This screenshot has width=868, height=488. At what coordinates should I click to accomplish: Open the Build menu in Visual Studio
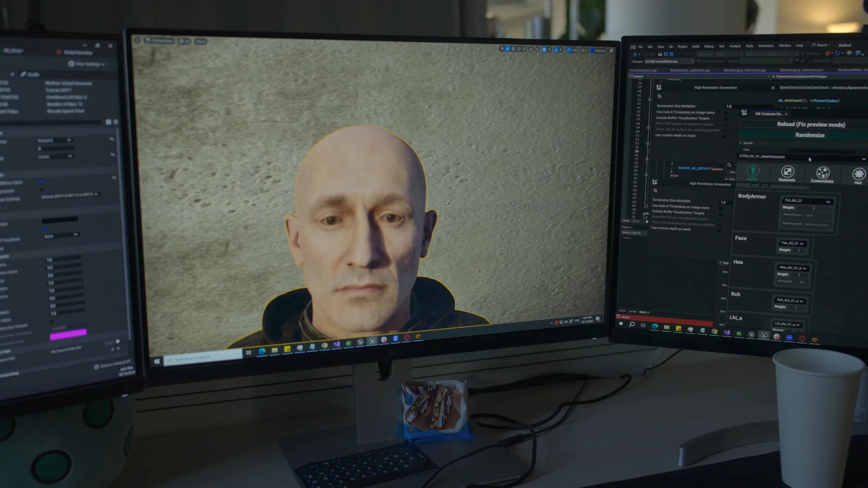(x=696, y=46)
